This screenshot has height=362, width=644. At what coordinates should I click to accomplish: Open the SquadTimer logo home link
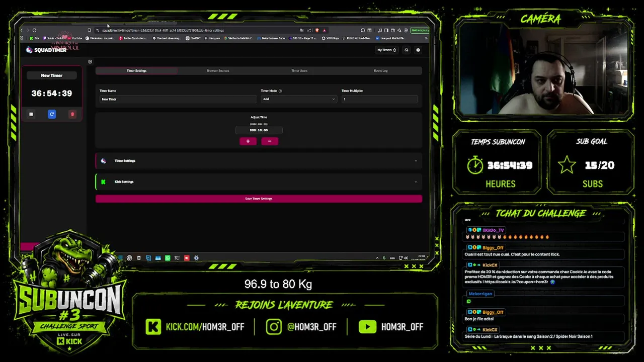(x=46, y=50)
